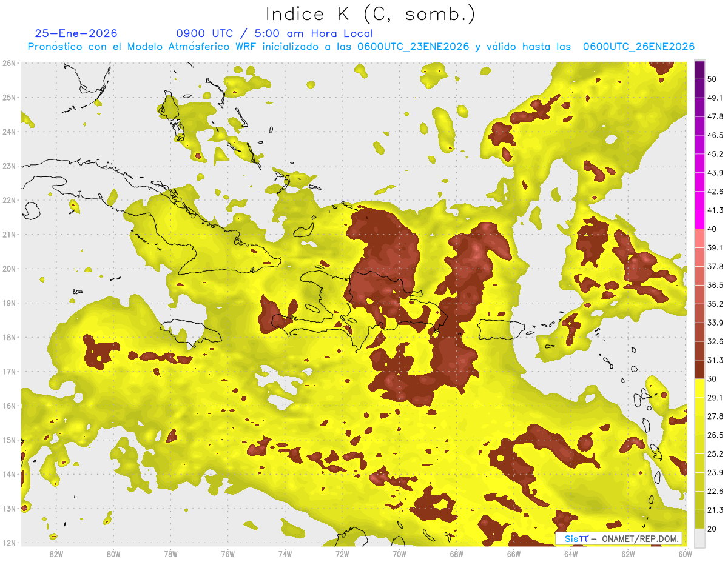Click the colorbar value "40"
Viewport: 728px width, 562px height.
(712, 229)
